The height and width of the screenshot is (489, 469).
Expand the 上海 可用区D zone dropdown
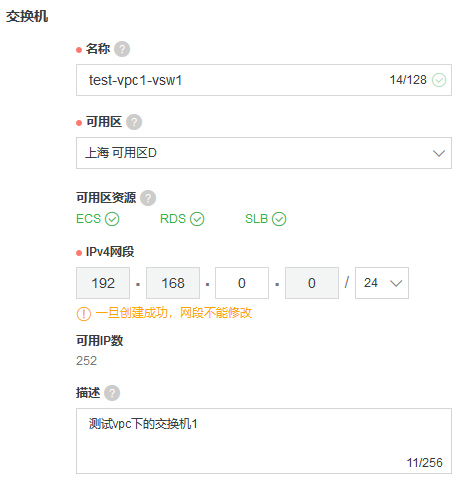pyautogui.click(x=264, y=153)
